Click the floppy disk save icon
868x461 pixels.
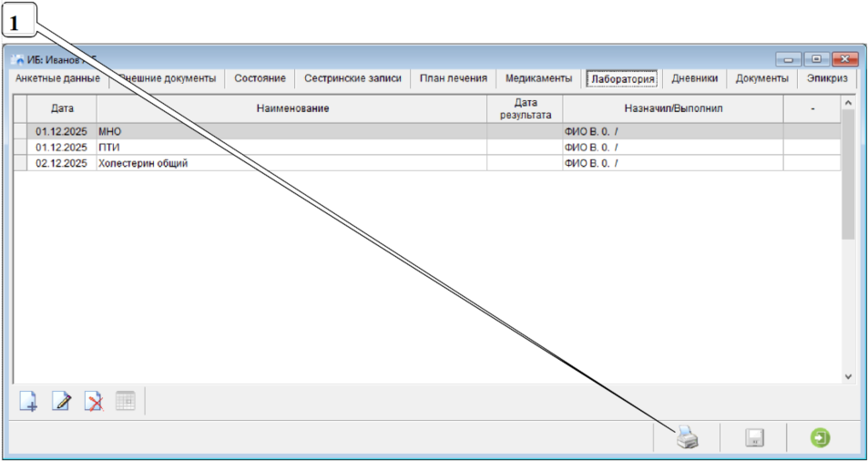[754, 438]
